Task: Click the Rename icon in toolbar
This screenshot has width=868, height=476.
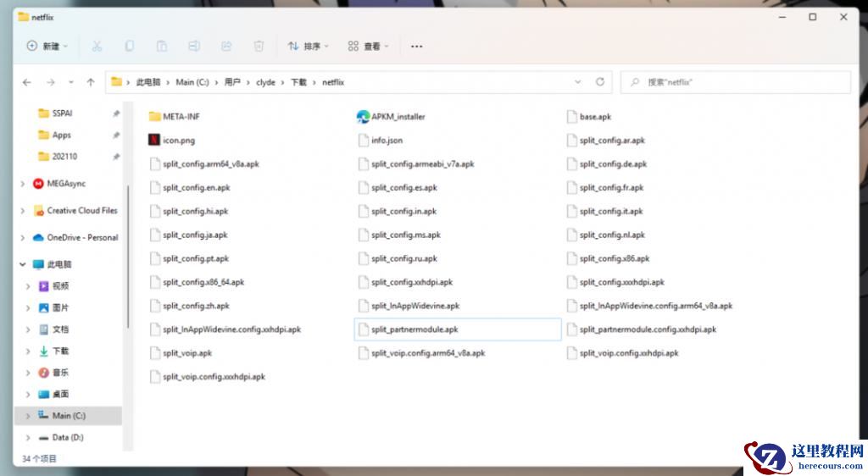Action: point(194,47)
